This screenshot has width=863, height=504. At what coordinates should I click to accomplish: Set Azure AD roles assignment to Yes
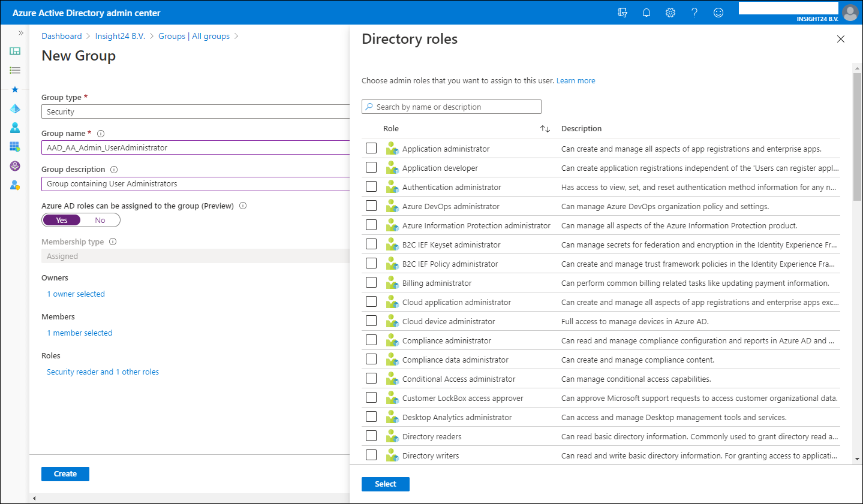pyautogui.click(x=62, y=220)
